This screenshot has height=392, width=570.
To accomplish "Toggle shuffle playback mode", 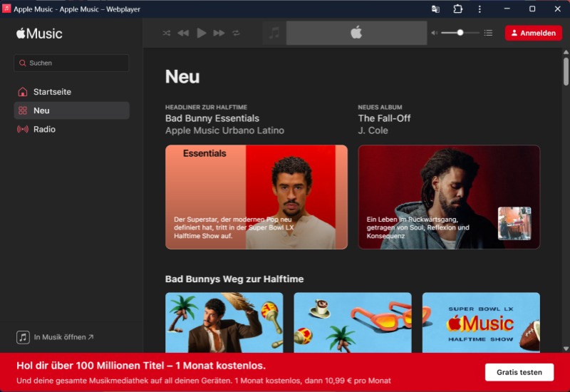I will [167, 33].
